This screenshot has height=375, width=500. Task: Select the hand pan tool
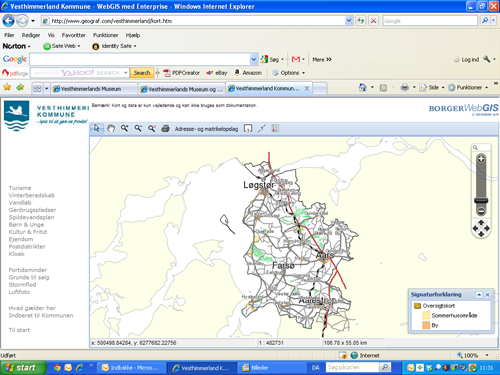tap(111, 128)
